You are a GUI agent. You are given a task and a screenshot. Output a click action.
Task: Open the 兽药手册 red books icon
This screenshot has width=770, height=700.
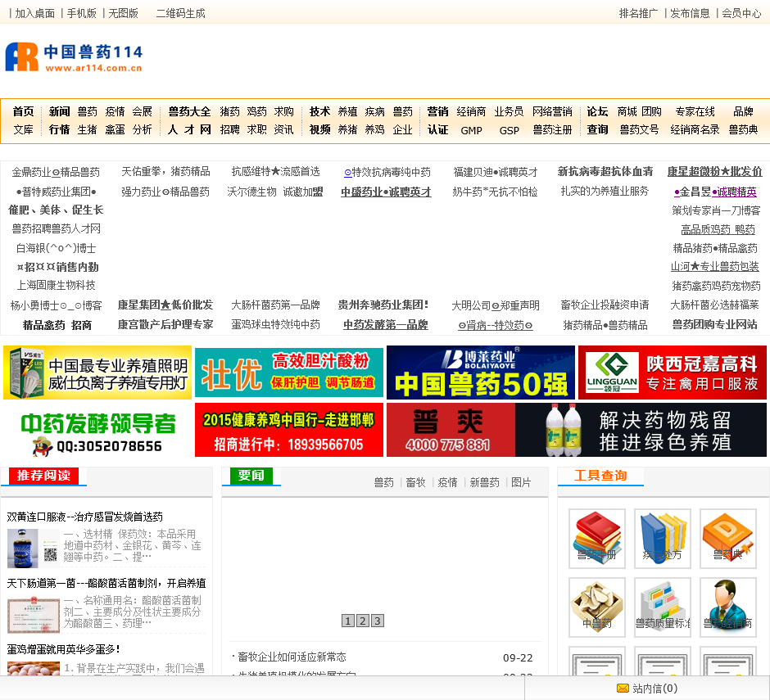coord(596,539)
